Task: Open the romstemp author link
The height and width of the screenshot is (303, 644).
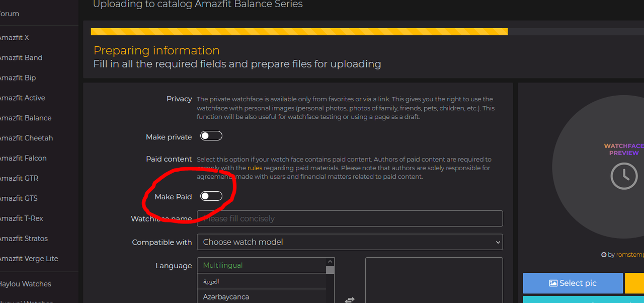Action: pyautogui.click(x=630, y=255)
